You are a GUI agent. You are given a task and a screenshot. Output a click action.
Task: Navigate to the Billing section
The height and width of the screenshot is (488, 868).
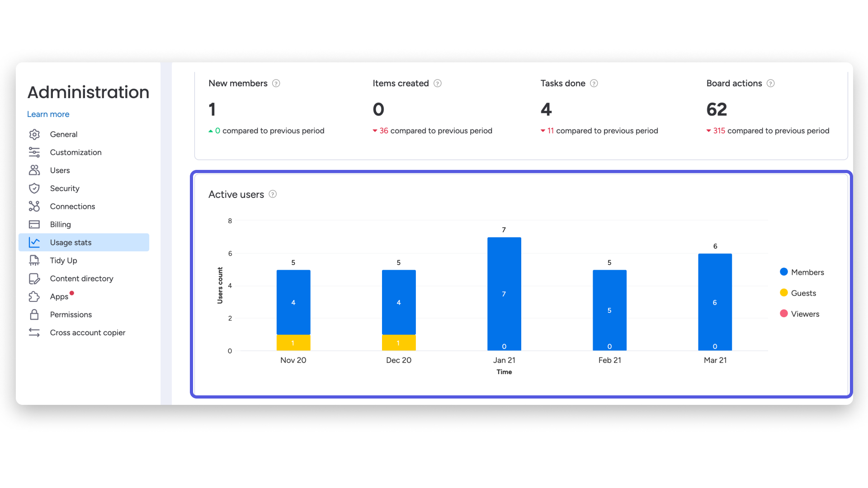pos(84,225)
